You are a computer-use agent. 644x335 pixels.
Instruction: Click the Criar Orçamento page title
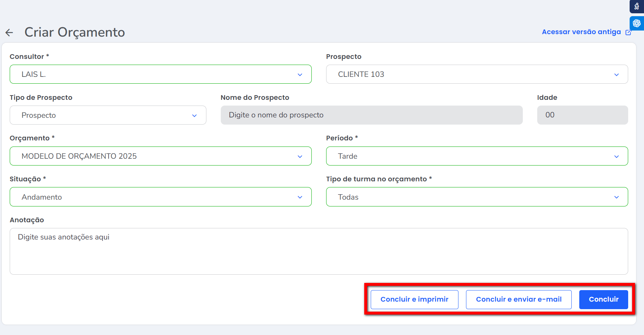coord(75,32)
